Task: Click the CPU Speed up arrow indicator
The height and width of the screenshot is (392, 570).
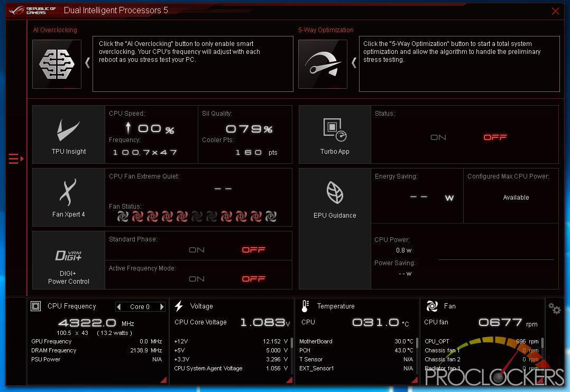Action: [128, 128]
